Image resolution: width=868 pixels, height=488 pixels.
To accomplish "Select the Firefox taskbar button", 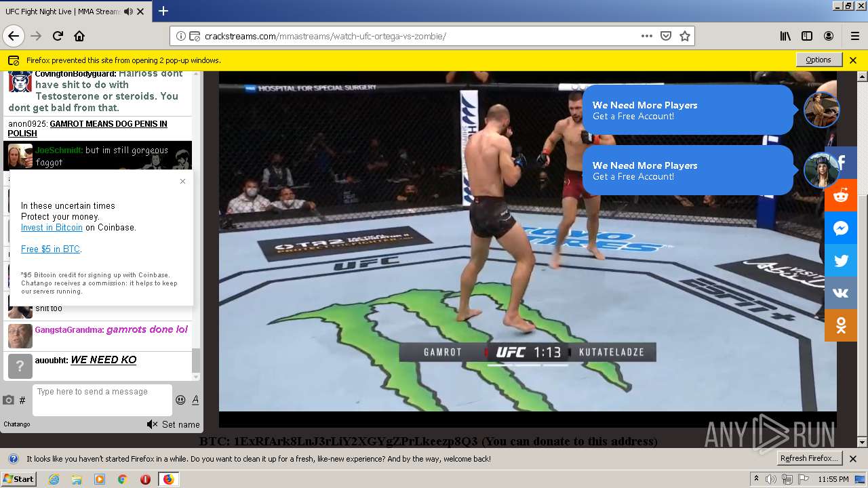I will [168, 479].
